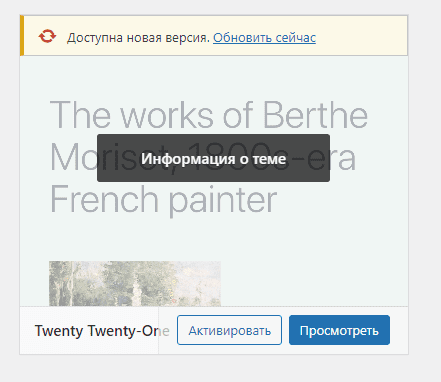Screen dimensions: 441x382
Task: Click the "Информация о теме" overlay button
Action: pos(213,158)
